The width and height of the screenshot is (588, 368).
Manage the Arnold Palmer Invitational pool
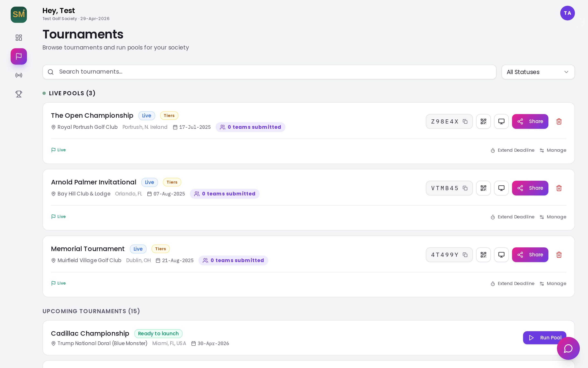[x=553, y=217]
